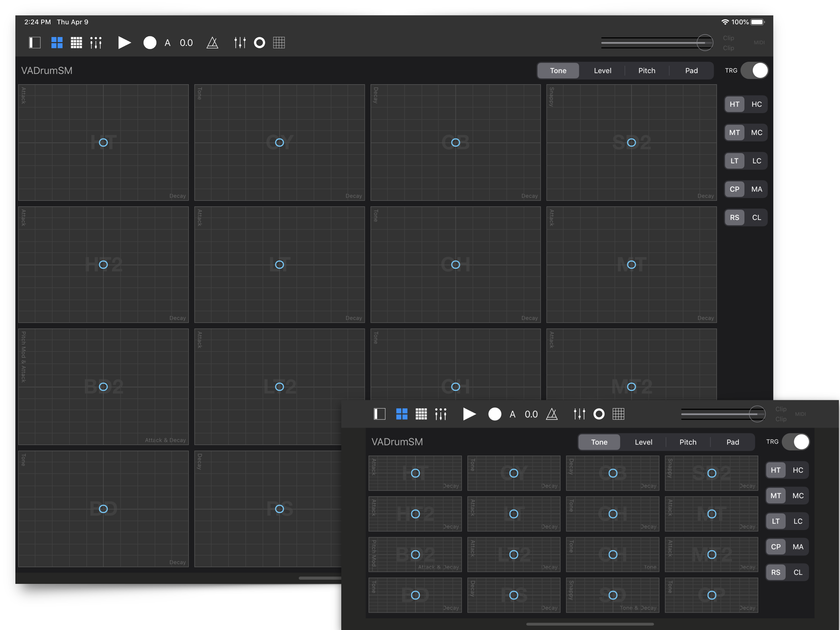840x630 pixels.
Task: Choose MA in the large window's CP/MA selector
Action: [756, 189]
